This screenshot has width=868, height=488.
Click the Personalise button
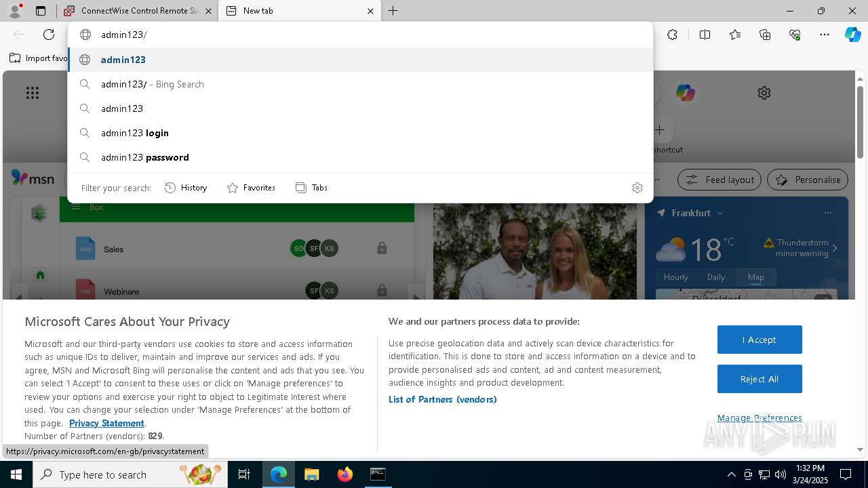(x=808, y=180)
